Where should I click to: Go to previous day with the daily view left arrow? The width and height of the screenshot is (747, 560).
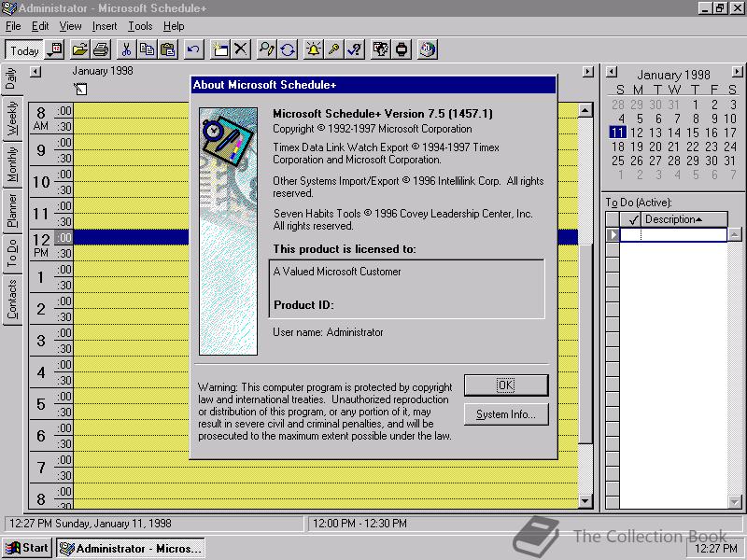[35, 72]
